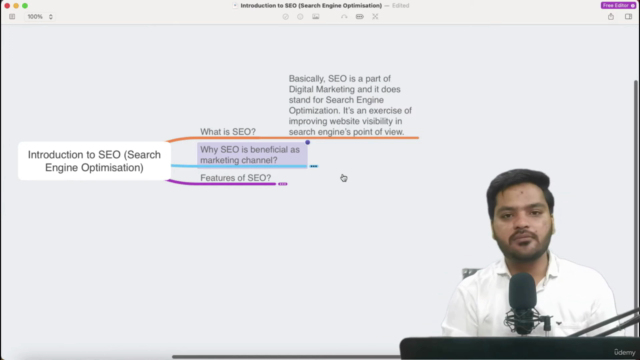Click the 'Edited' document status text
This screenshot has width=640, height=360.
click(400, 5)
